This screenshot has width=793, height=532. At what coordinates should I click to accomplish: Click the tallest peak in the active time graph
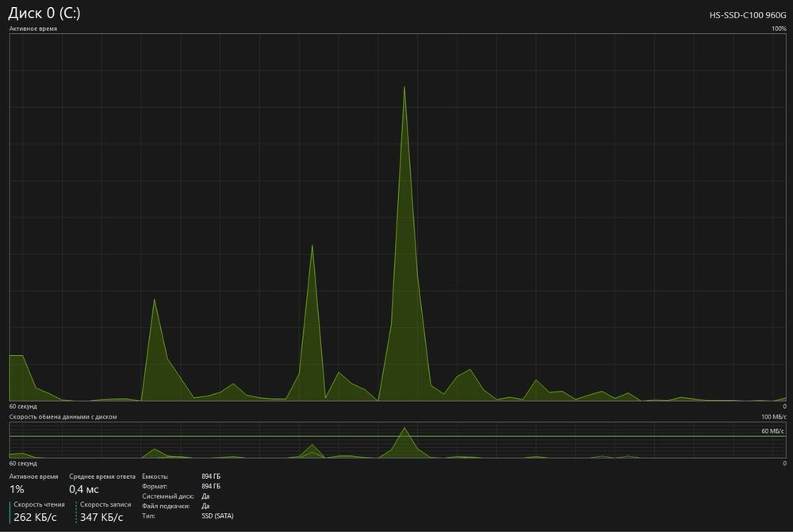(404, 87)
